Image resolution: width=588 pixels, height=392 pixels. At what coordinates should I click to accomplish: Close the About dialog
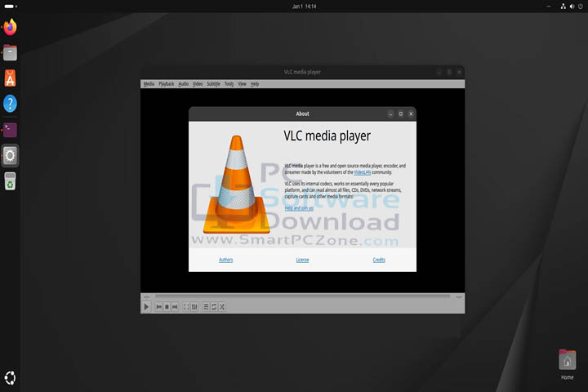411,114
